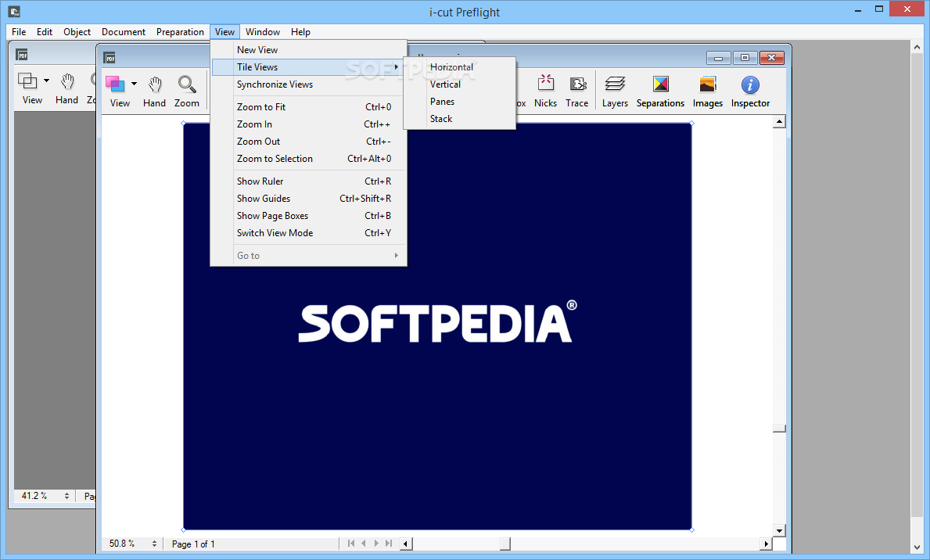Choose Zoom to Selection
The width and height of the screenshot is (930, 560).
pyautogui.click(x=308, y=159)
